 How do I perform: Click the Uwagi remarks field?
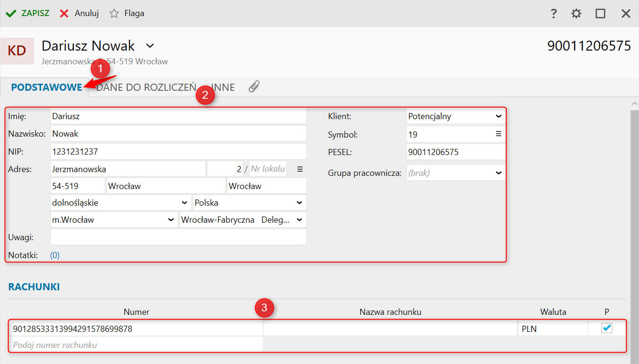pyautogui.click(x=178, y=237)
